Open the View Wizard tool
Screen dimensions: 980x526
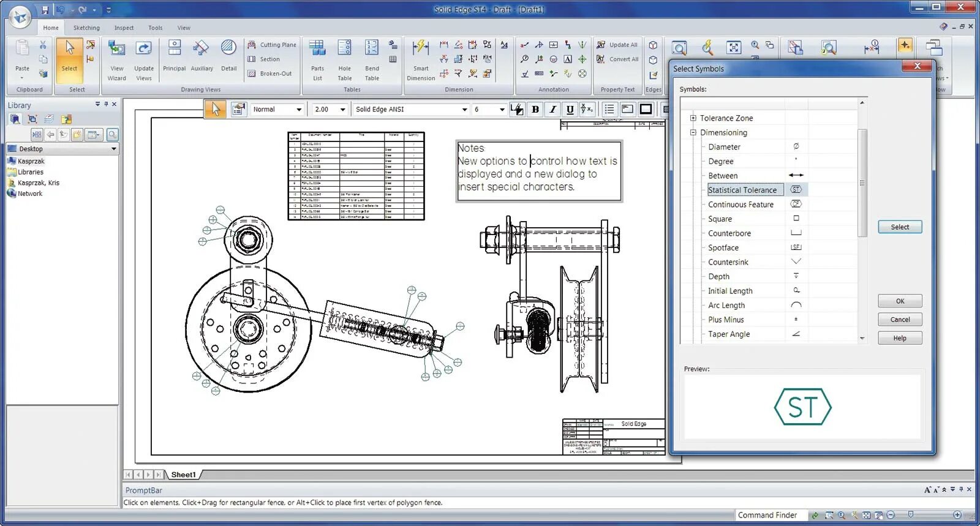click(x=116, y=60)
